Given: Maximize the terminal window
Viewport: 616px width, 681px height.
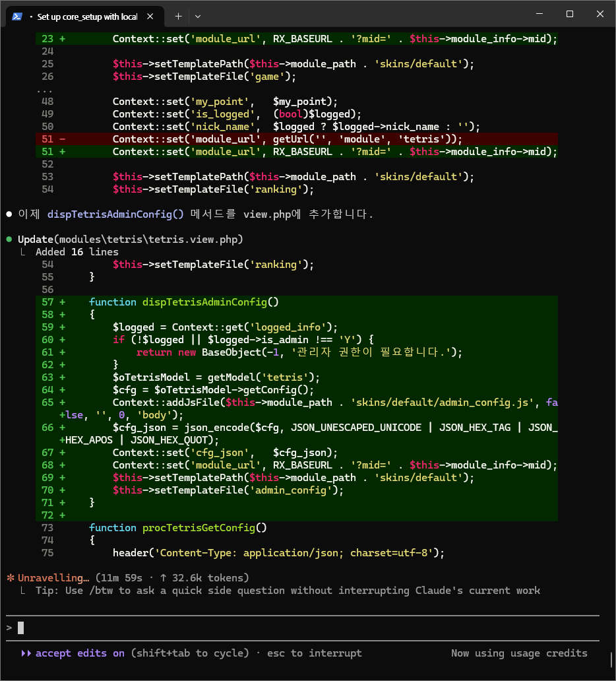Looking at the screenshot, I should click(x=570, y=14).
